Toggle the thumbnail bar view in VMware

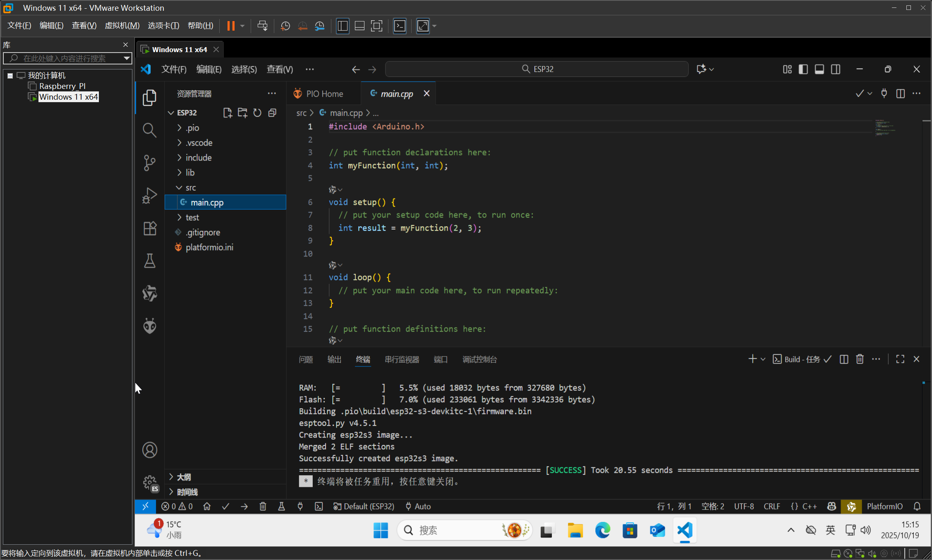(359, 26)
